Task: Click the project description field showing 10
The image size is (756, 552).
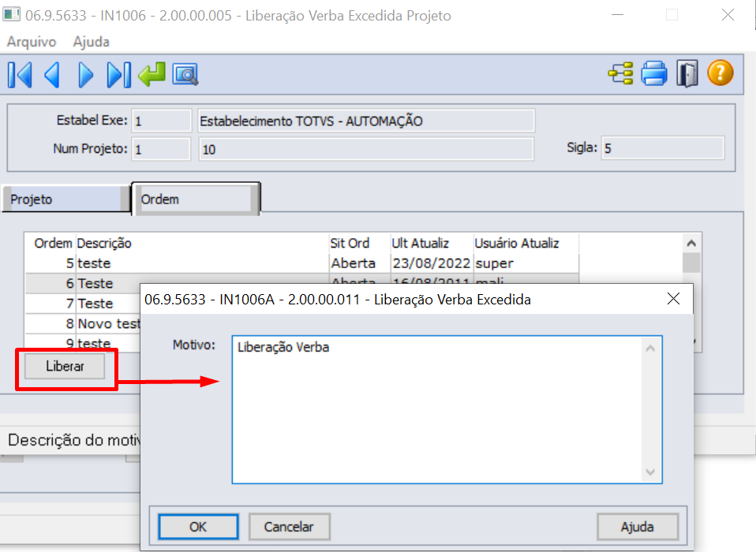Action: (x=366, y=149)
